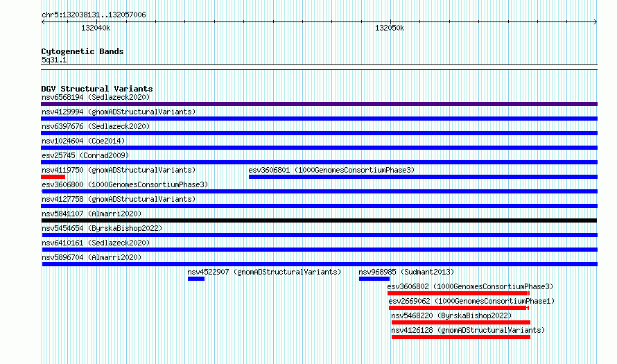This screenshot has width=617, height=364.
Task: Click the nsv6568194 (Sedlazeck2020) variant label
Action: [96, 97]
